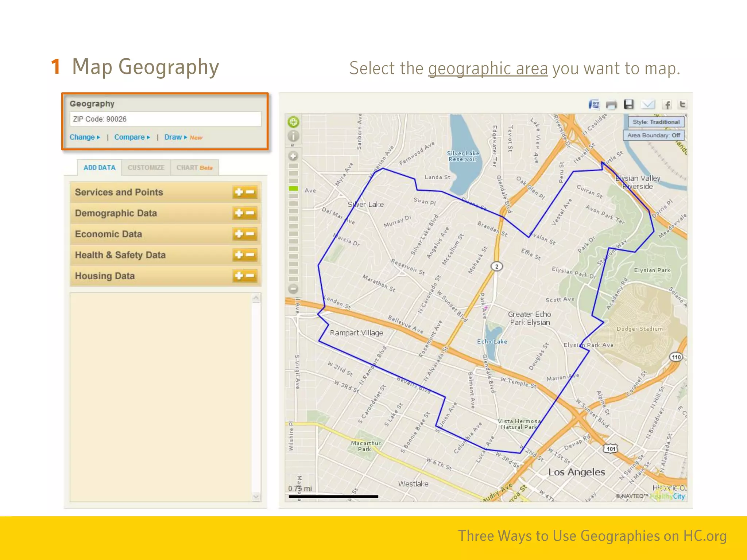Image resolution: width=747 pixels, height=560 pixels.
Task: Share map on Twitter
Action: pyautogui.click(x=682, y=105)
